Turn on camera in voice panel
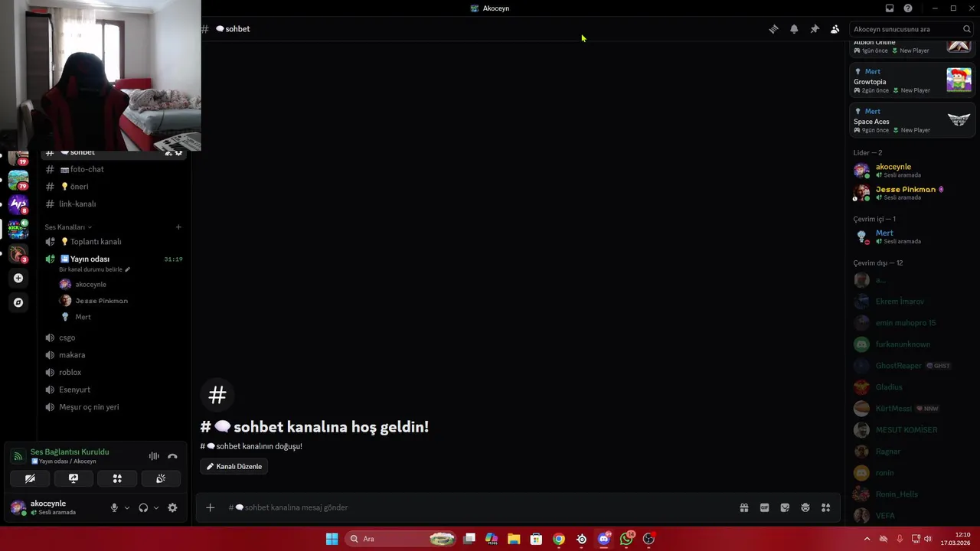Viewport: 980px width, 551px height. point(30,478)
